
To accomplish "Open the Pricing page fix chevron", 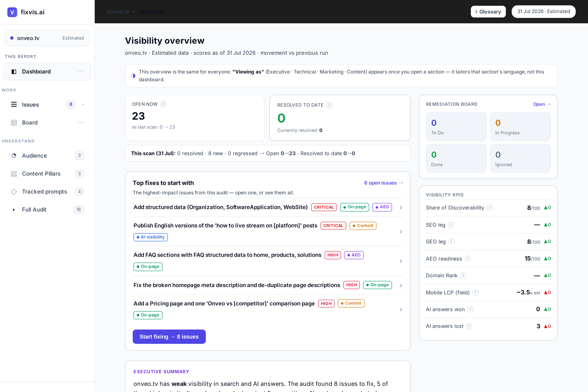I will [x=401, y=310].
